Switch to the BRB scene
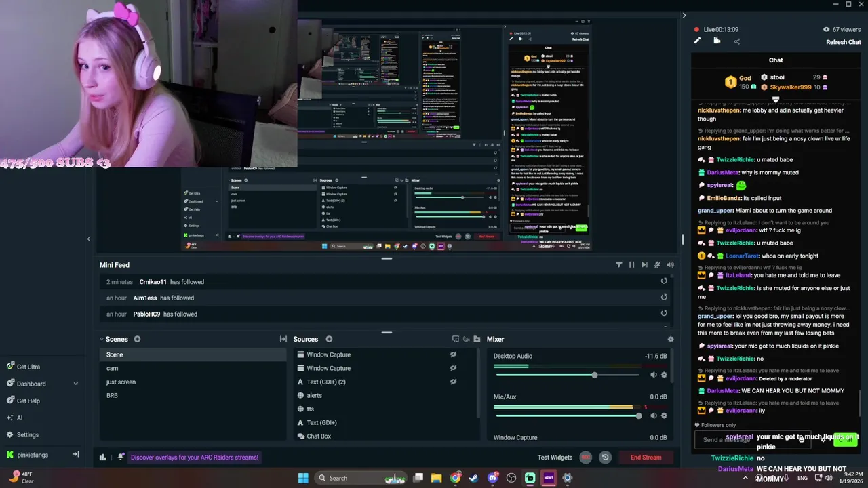This screenshot has height=488, width=868. 193,395
